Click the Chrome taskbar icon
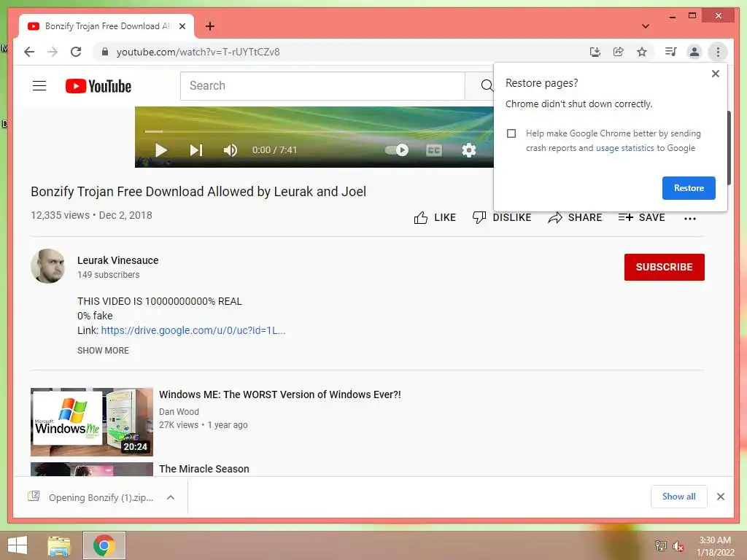This screenshot has width=747, height=560. 104,545
